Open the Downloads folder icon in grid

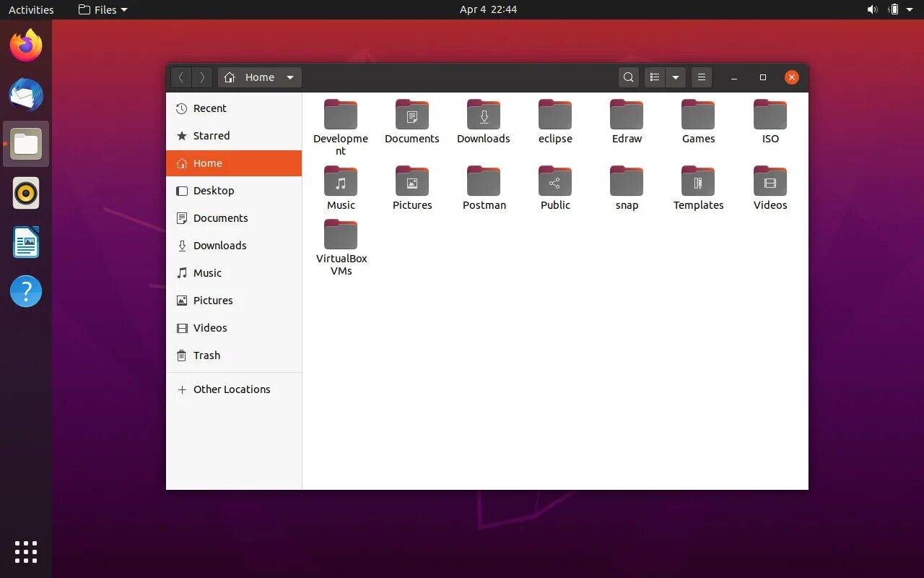(x=484, y=116)
